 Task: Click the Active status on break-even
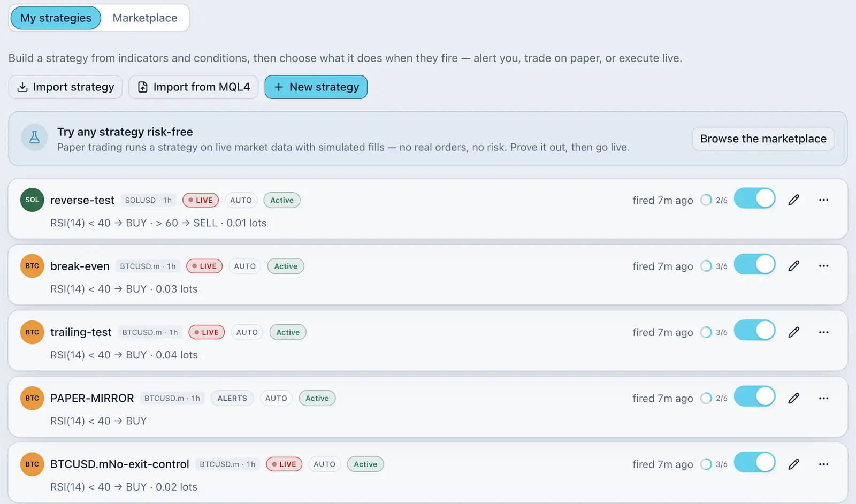[x=286, y=266]
